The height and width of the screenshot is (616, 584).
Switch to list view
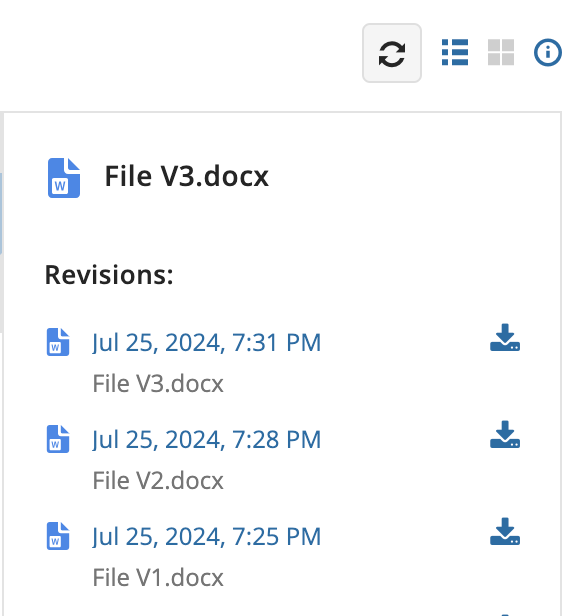click(455, 52)
